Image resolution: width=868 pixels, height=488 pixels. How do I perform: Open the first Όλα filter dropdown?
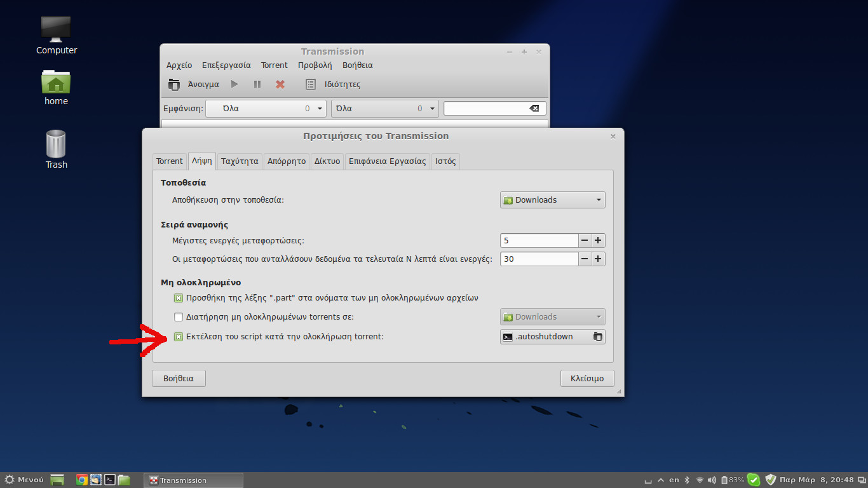266,109
